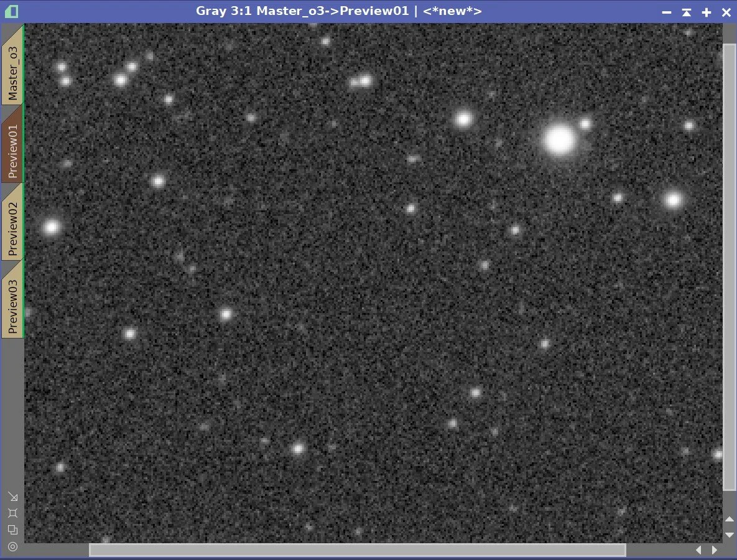Close the Master_o3 image window
The width and height of the screenshot is (737, 560).
coord(726,12)
